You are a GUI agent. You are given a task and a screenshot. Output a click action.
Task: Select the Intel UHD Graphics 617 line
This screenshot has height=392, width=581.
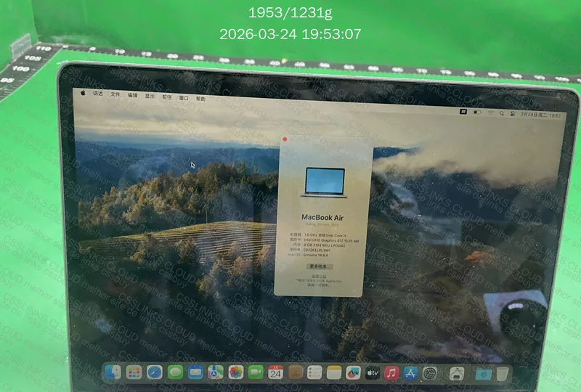[331, 240]
